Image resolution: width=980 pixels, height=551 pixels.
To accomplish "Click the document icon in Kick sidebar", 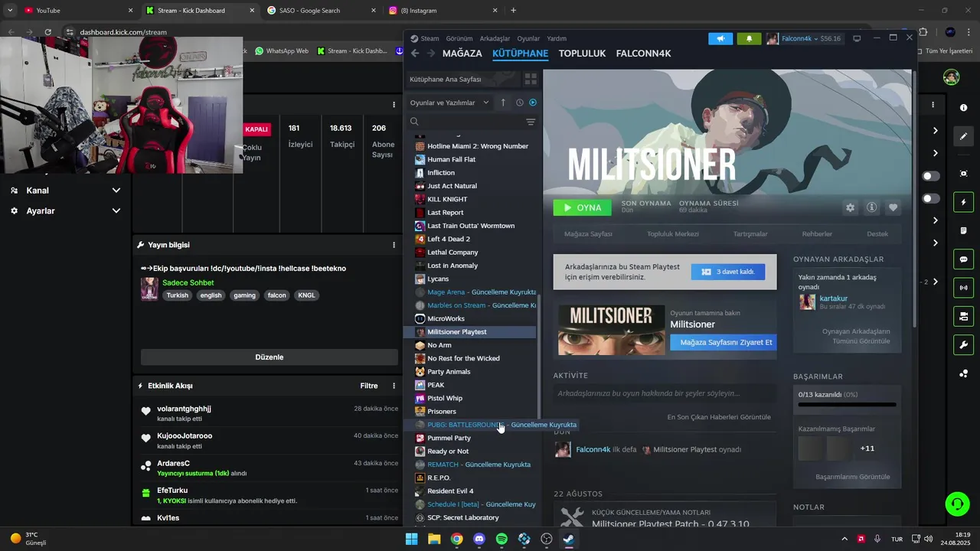I will coord(964,230).
